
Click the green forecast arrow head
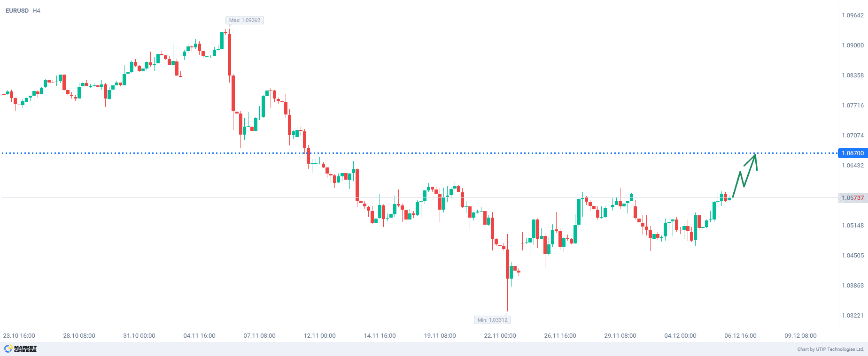(754, 158)
